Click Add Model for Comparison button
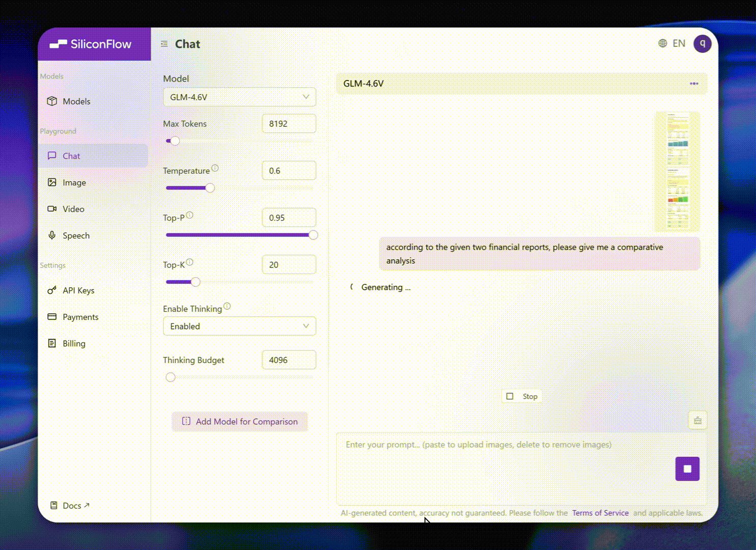Viewport: 756px width, 550px height. coord(239,422)
